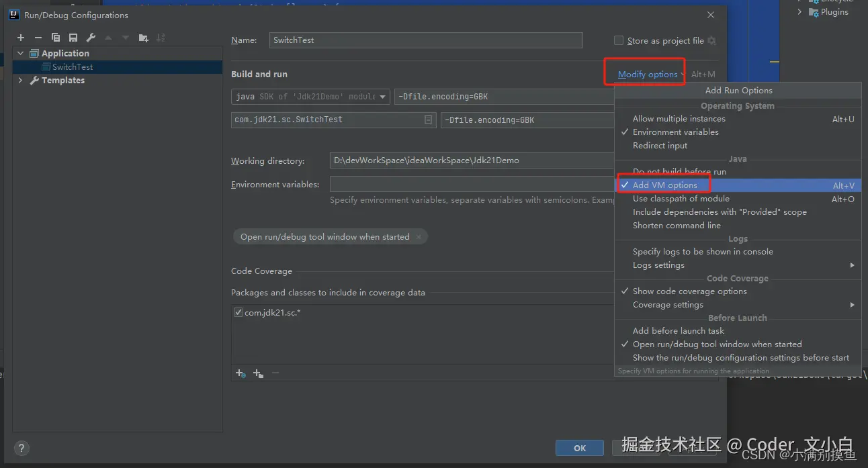Add a new run configuration with plus icon
This screenshot has height=468, width=868.
(x=21, y=38)
